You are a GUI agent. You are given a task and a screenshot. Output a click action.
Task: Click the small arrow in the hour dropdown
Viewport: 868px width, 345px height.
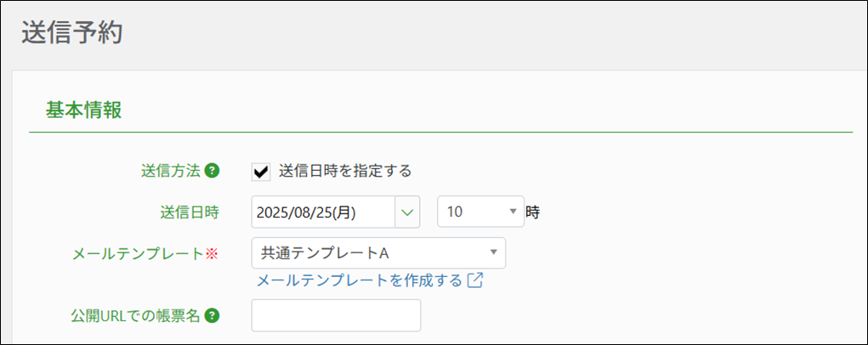point(513,212)
